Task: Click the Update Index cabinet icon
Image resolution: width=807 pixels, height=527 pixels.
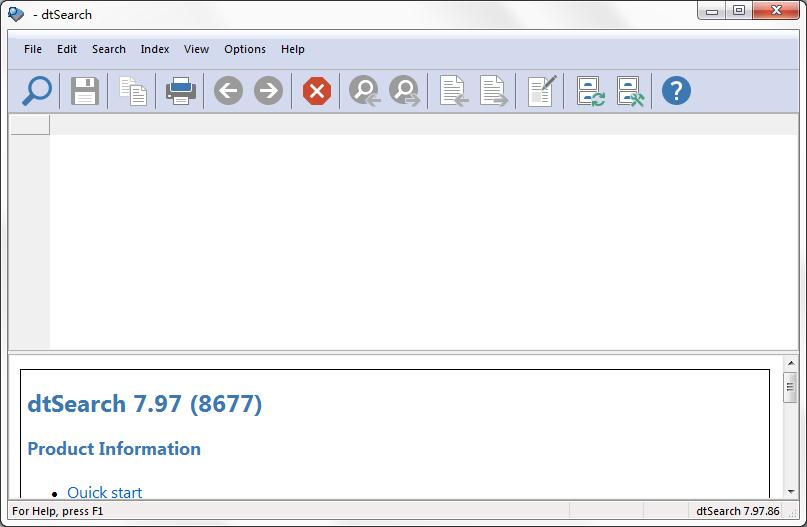Action: [590, 91]
